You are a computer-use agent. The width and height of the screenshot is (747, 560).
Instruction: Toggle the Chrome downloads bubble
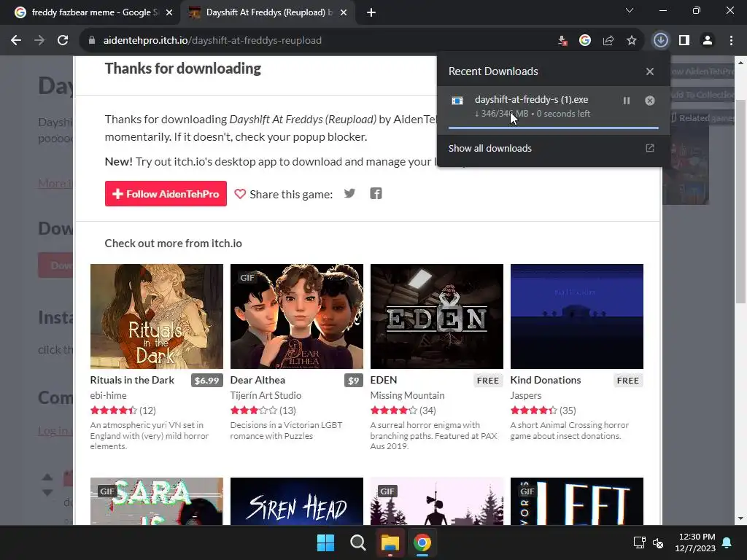coord(660,41)
